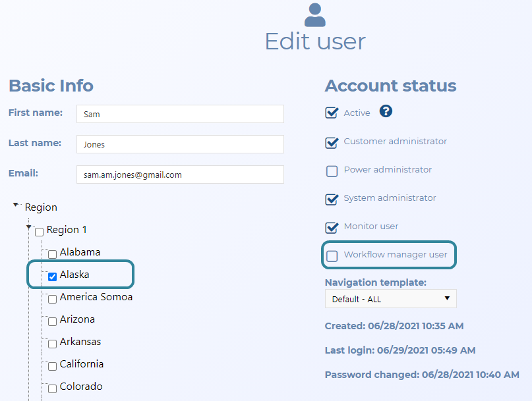Disable the Customer administrator checkbox
This screenshot has width=532, height=401.
point(332,142)
